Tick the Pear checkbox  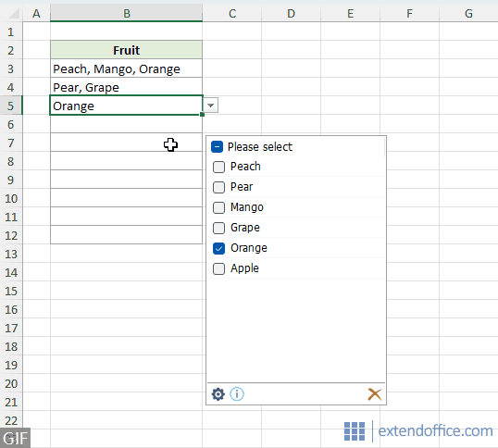pos(218,187)
